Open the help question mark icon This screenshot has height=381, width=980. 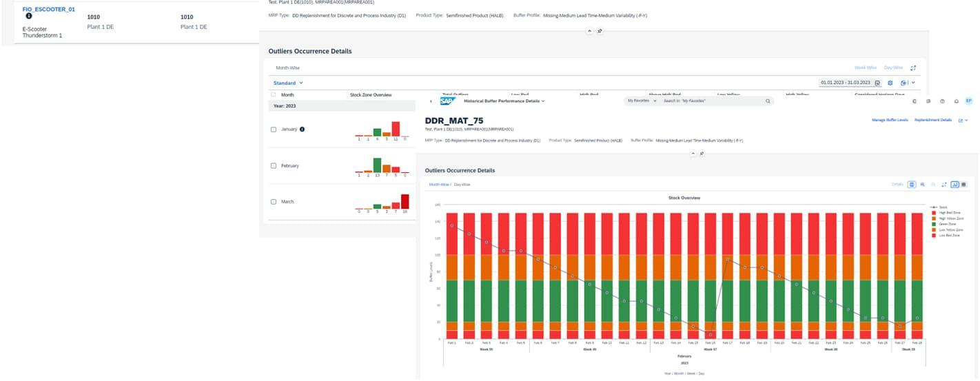point(942,101)
